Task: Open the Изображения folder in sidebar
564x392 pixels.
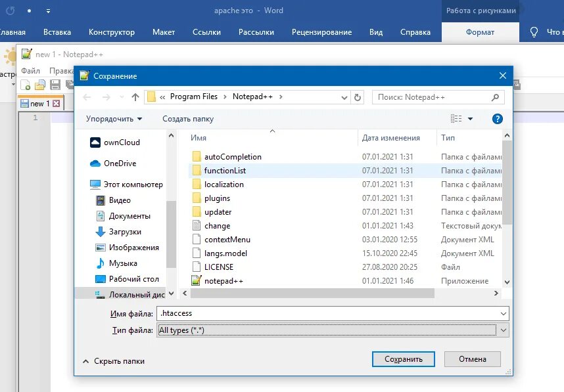Action: (x=128, y=248)
